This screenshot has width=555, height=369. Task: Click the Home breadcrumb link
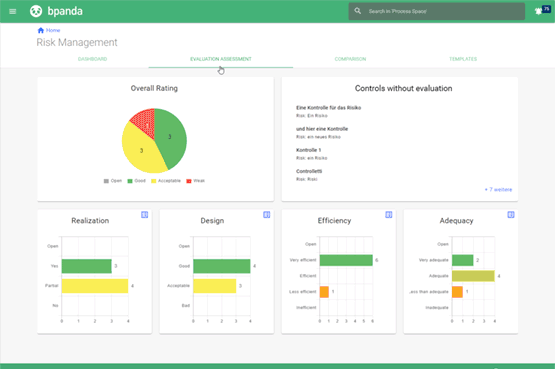(x=53, y=30)
